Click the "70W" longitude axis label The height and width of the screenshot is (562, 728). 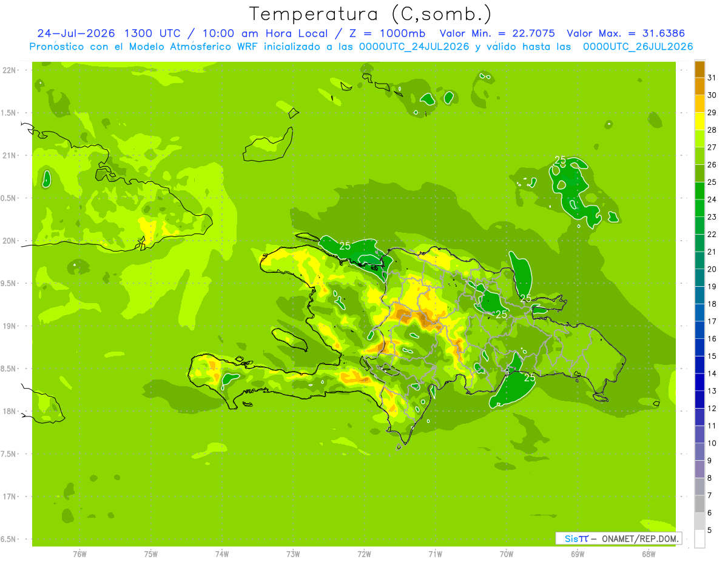pyautogui.click(x=507, y=555)
